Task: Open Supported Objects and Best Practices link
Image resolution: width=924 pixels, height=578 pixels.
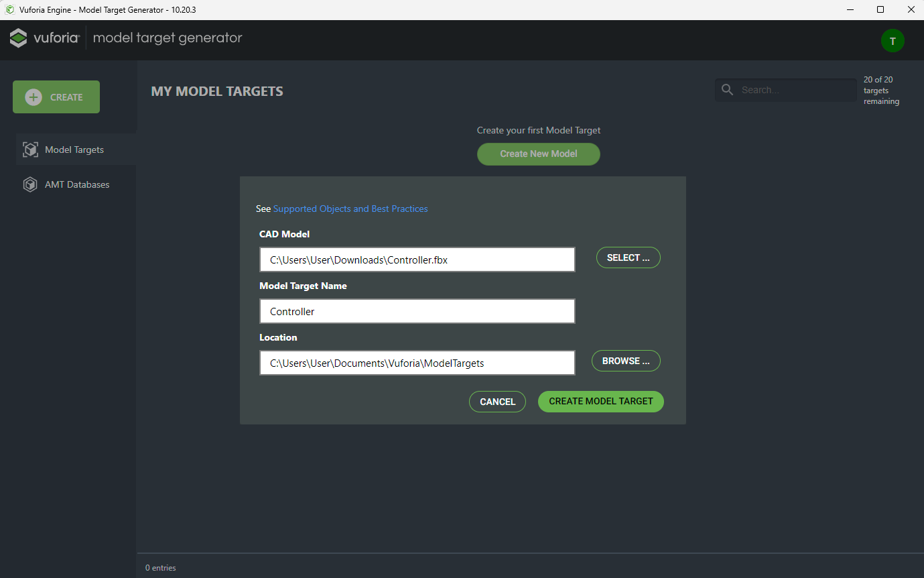Action: (x=350, y=209)
